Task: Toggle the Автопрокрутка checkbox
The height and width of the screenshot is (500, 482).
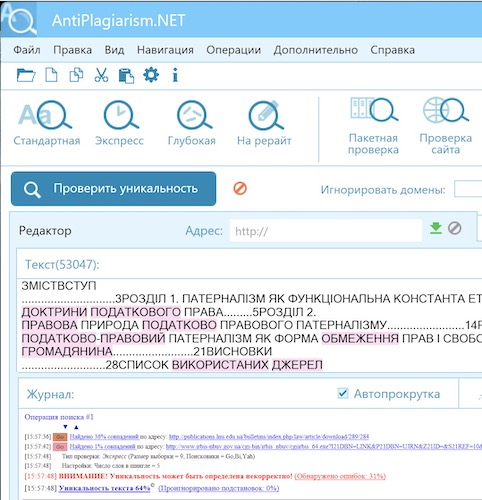Action: point(343,393)
